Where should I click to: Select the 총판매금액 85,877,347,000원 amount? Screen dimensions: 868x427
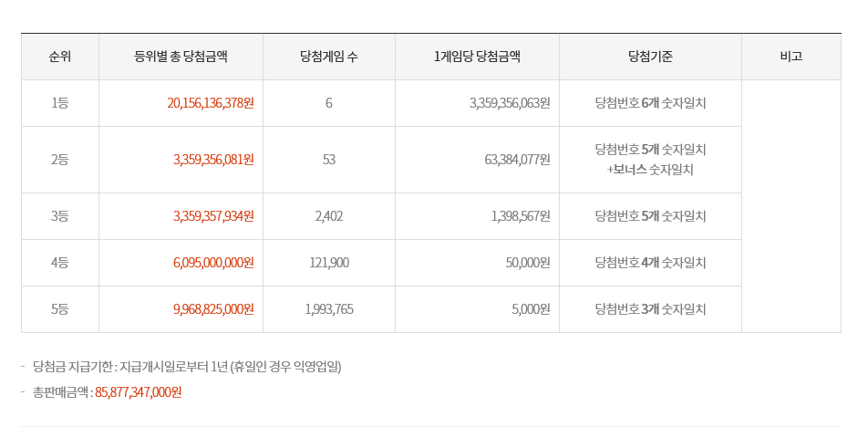[139, 392]
